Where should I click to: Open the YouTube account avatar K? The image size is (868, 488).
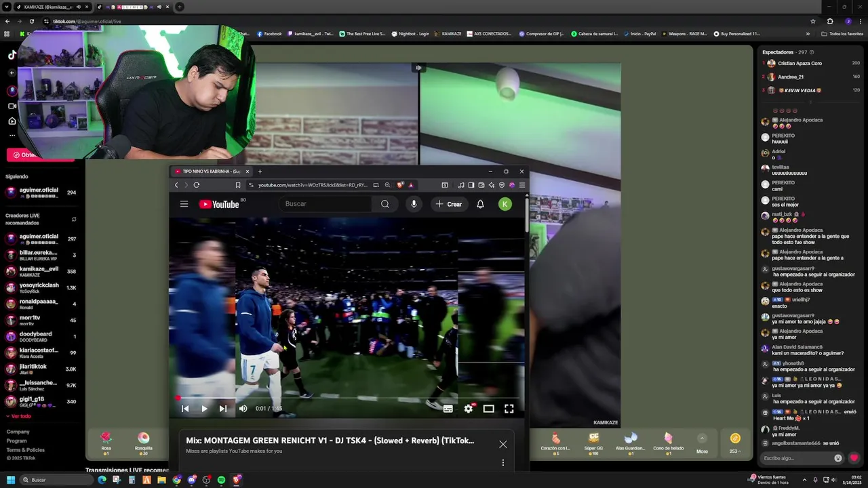tap(505, 204)
